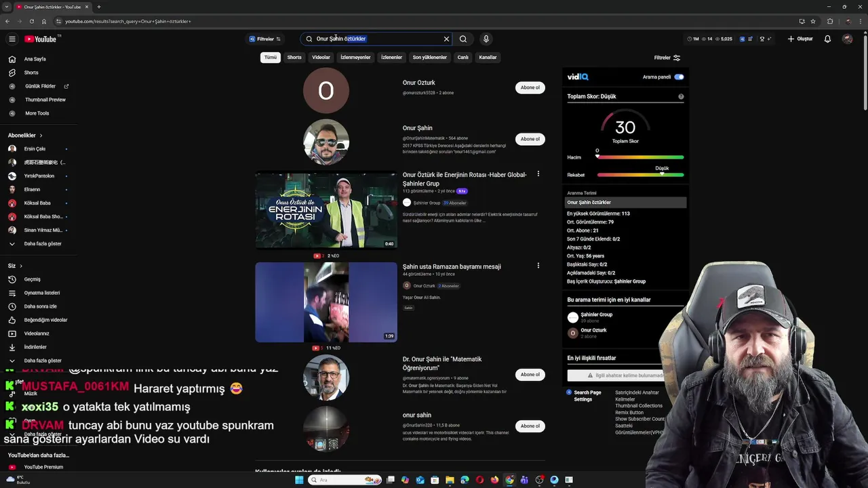
Task: Open İndirilenler downloads
Action: coord(35,347)
